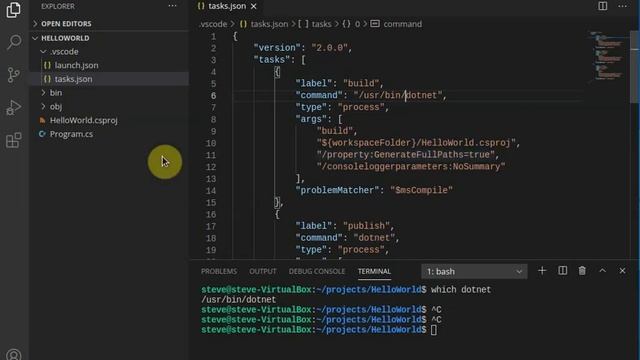Click the Program.cs C# file icon
640x360 pixels.
pos(42,134)
